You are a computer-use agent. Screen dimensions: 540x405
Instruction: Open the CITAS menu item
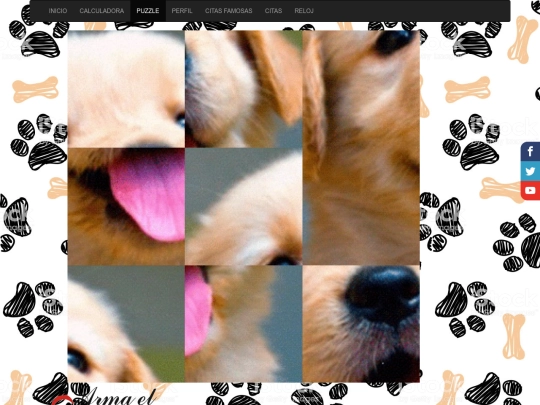[x=273, y=11]
